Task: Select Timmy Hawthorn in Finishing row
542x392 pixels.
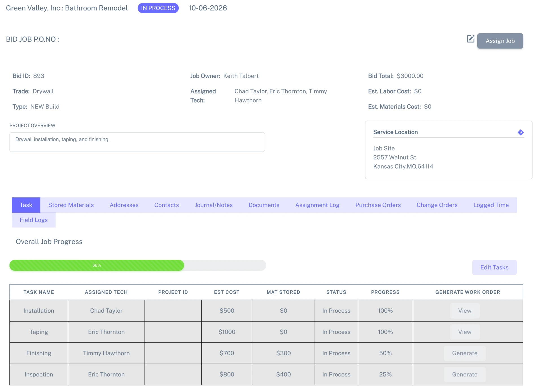Action: [106, 353]
